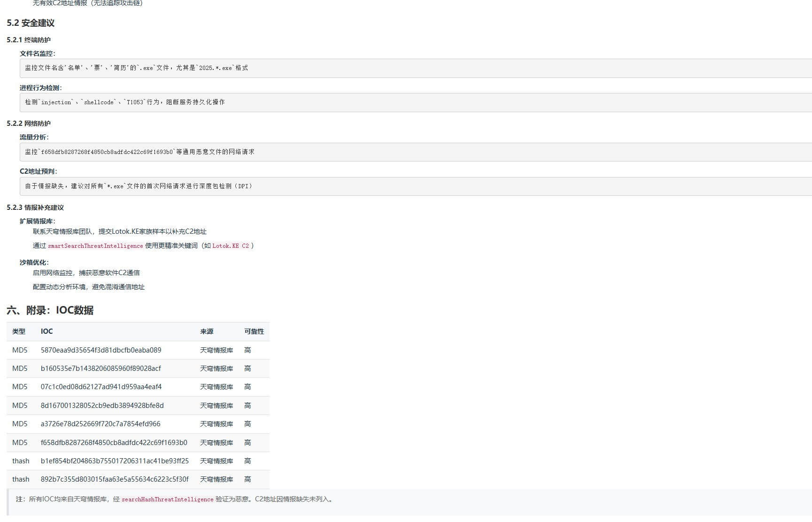This screenshot has width=812, height=522.
Task: Select the 5.2.1 终端防护 subheading
Action: [29, 40]
